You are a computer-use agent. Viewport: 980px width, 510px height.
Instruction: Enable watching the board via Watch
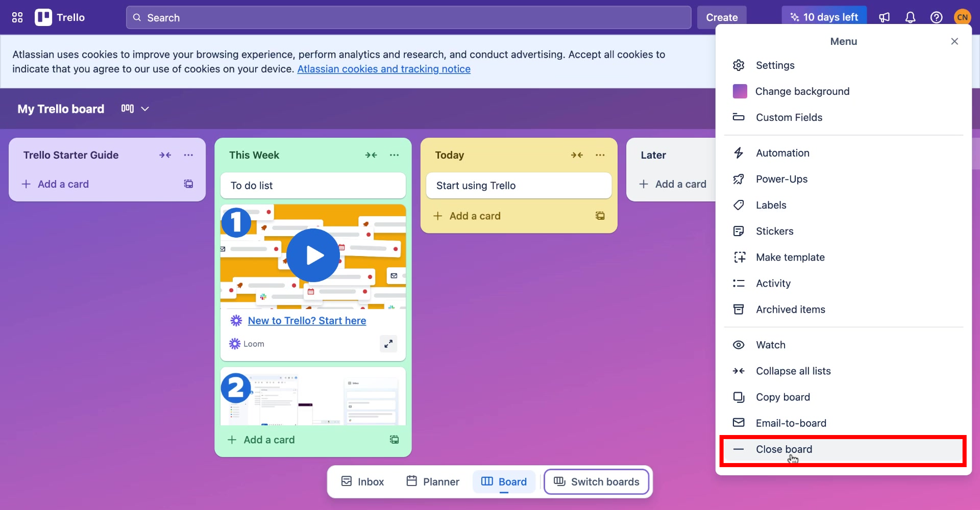click(771, 345)
